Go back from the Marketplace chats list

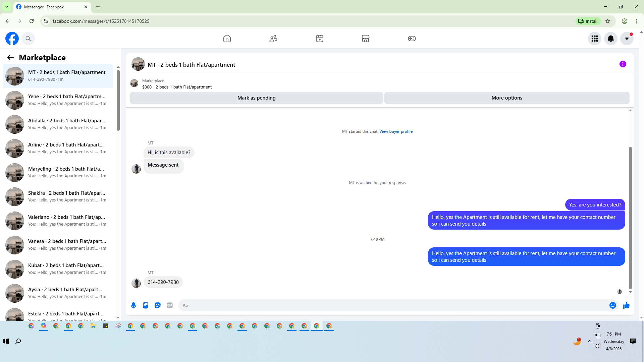pos(10,57)
